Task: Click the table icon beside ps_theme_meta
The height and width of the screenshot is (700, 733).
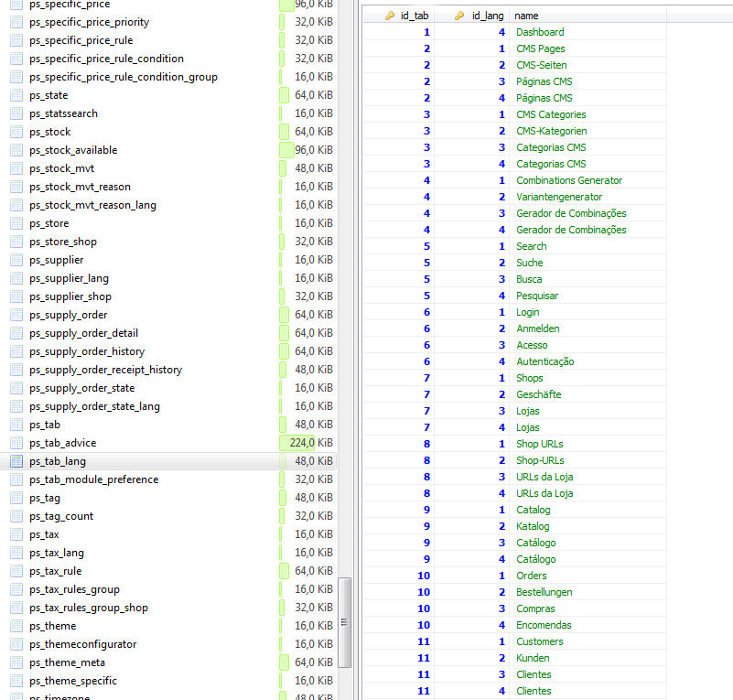Action: pyautogui.click(x=16, y=662)
